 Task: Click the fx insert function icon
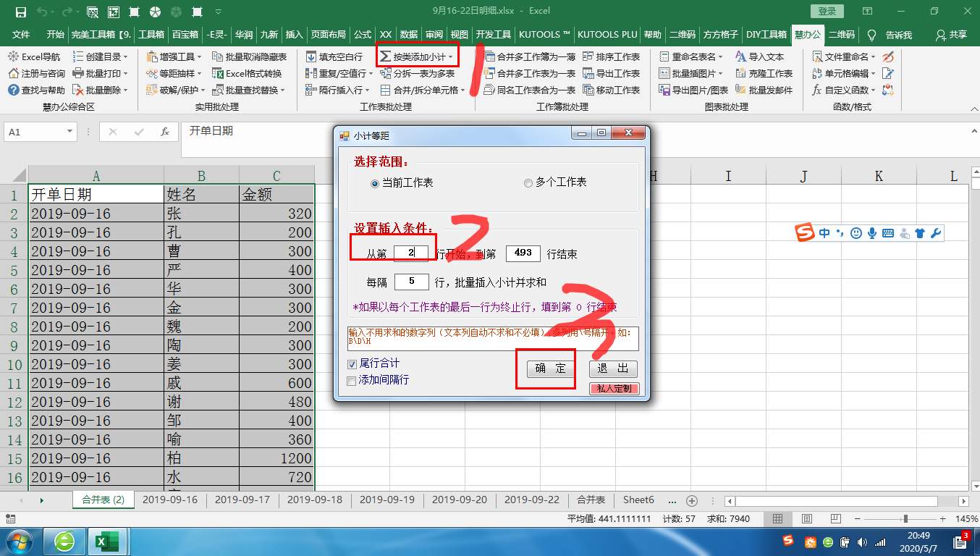165,132
